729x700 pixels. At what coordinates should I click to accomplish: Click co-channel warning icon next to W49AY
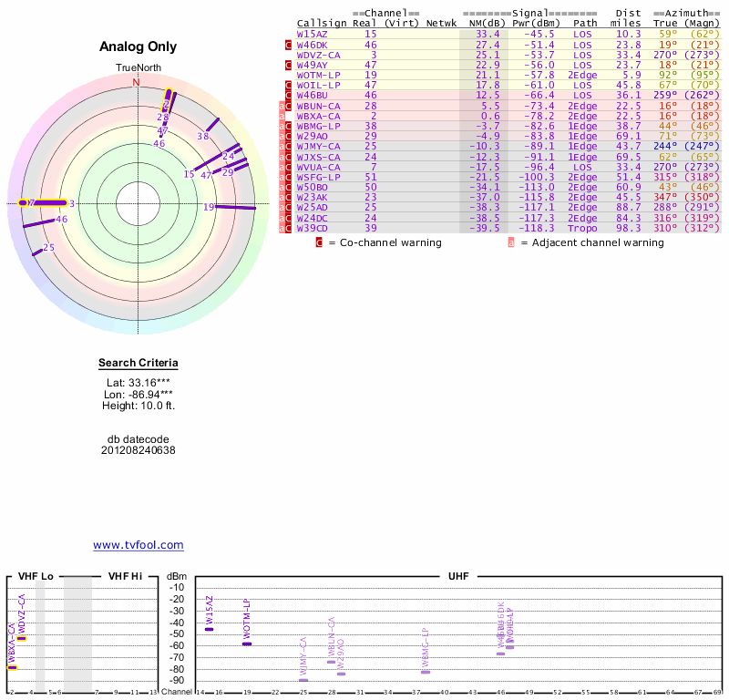point(289,66)
